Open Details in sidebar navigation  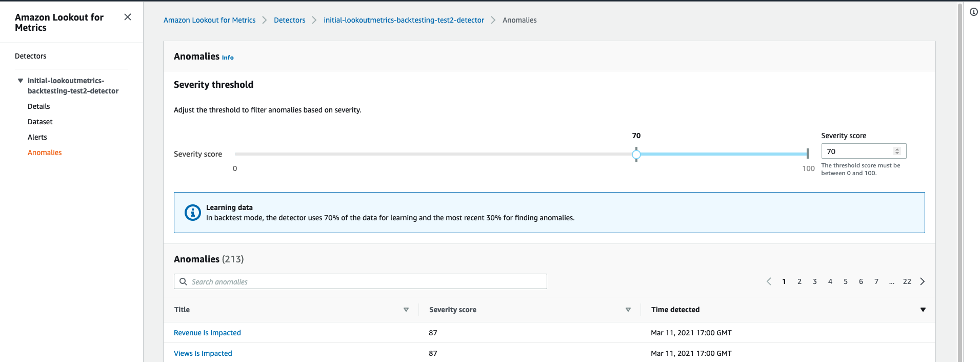pyautogui.click(x=39, y=106)
